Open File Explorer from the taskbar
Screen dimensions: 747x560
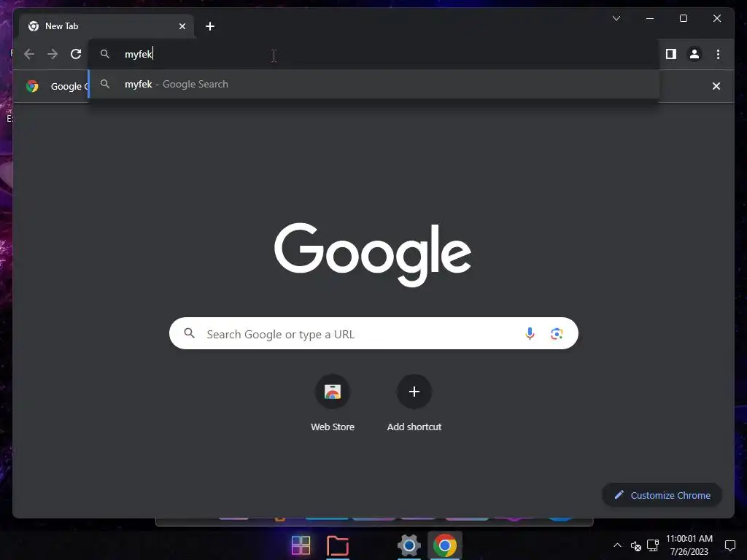point(338,545)
